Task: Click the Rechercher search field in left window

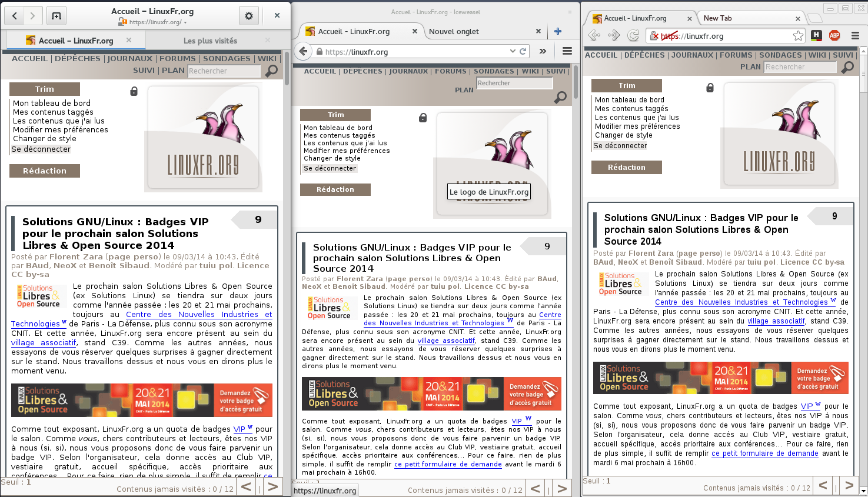Action: click(x=224, y=71)
